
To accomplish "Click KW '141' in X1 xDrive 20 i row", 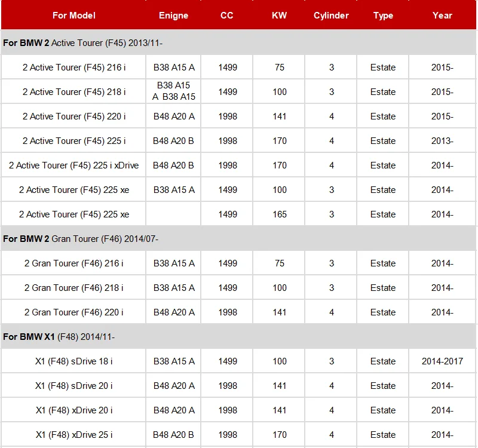I will click(279, 410).
